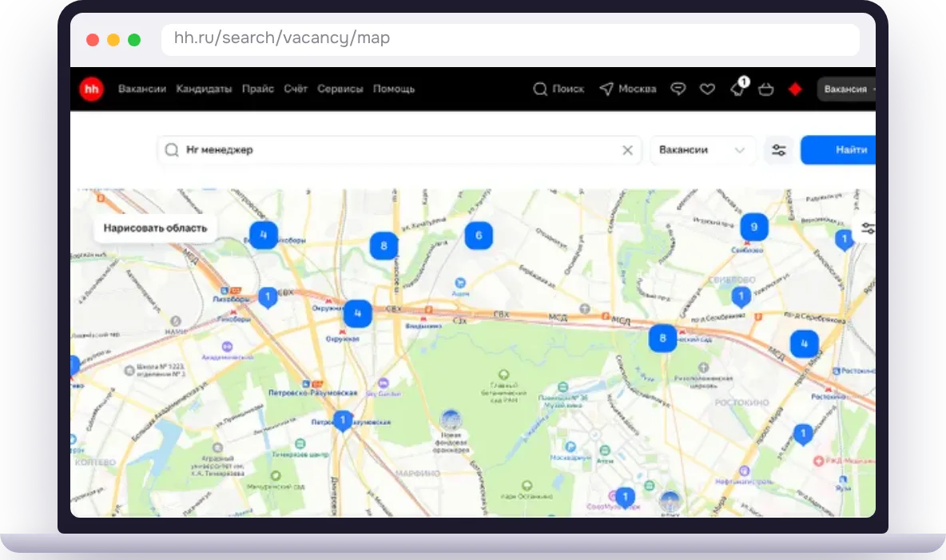Open the Сервисы menu item

(x=340, y=89)
